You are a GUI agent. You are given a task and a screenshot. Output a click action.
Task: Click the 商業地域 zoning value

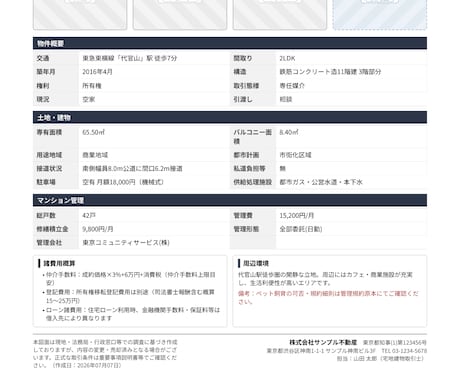point(95,155)
